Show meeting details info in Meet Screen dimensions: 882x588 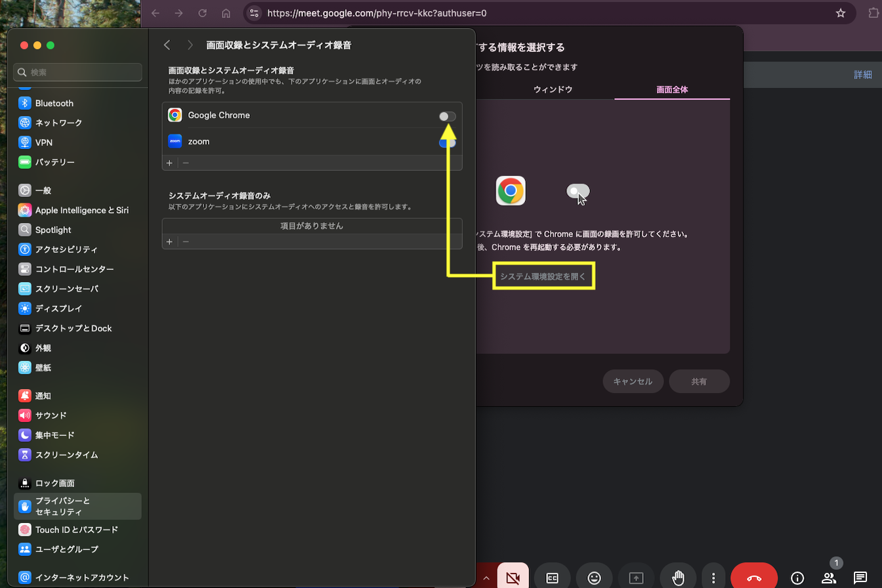(797, 577)
